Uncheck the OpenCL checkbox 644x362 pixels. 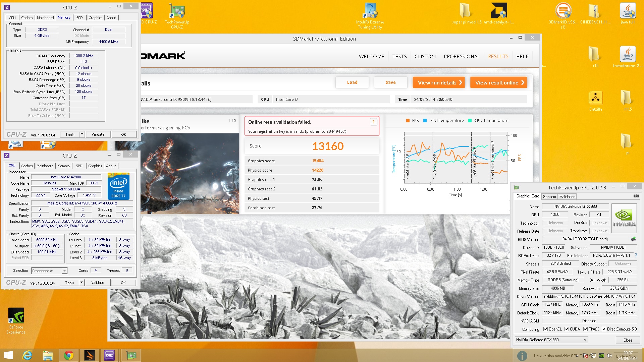[545, 329]
